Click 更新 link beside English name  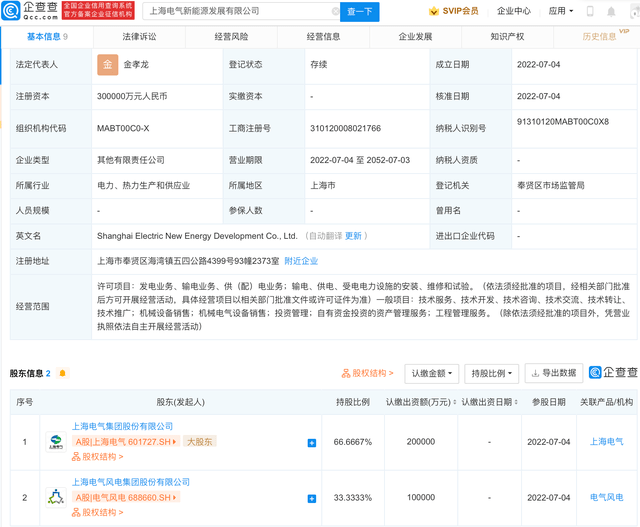353,236
